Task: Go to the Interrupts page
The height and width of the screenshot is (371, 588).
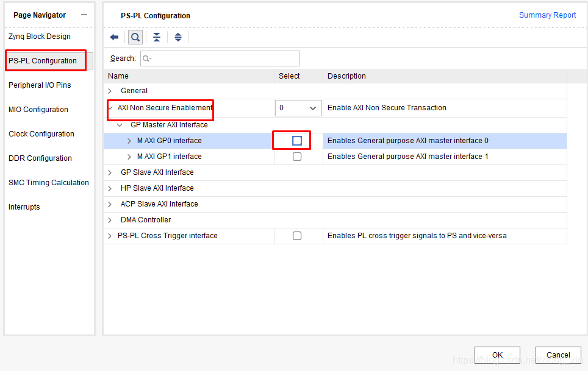Action: (x=24, y=207)
